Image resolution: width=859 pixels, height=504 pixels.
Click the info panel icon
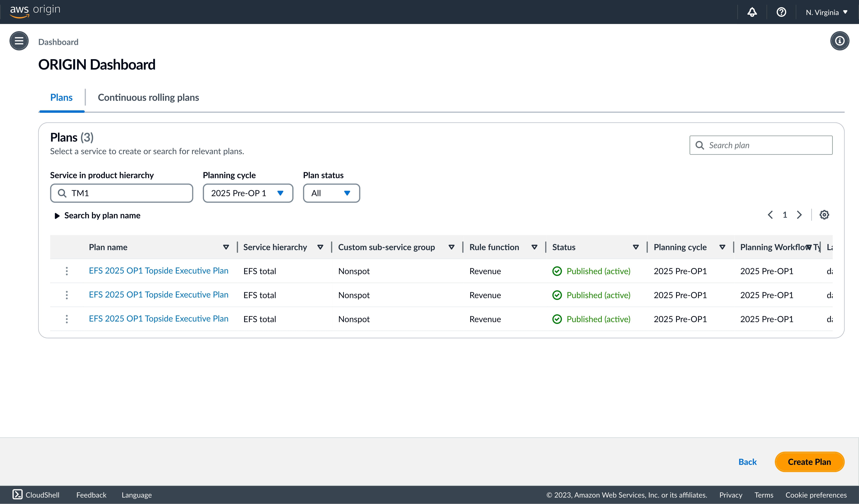click(839, 41)
